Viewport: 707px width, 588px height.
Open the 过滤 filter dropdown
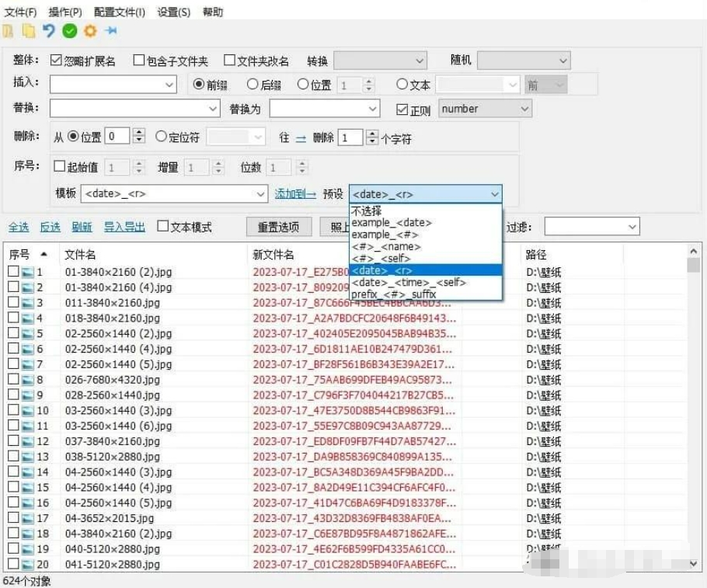pos(592,227)
